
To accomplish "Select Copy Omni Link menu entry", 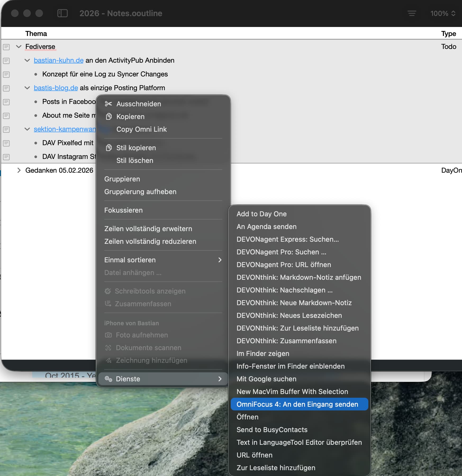I will [x=142, y=129].
